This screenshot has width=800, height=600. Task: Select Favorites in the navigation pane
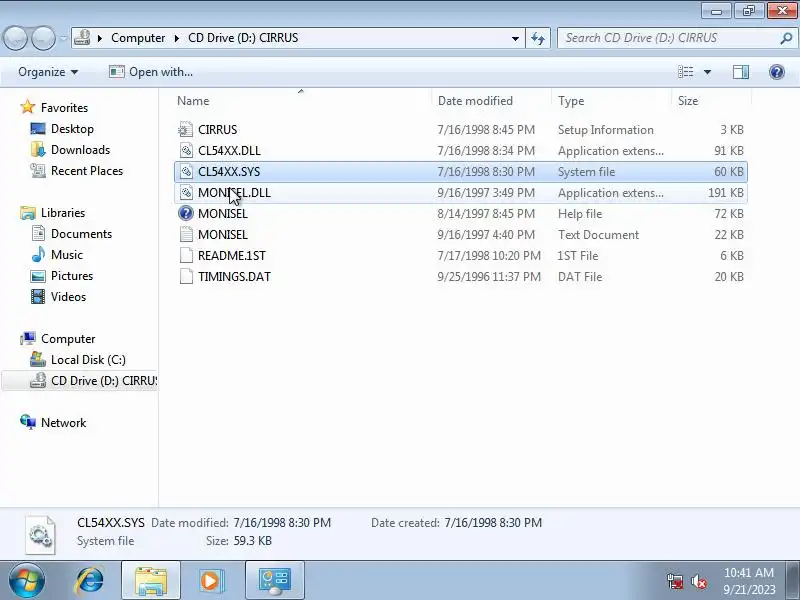pos(64,108)
